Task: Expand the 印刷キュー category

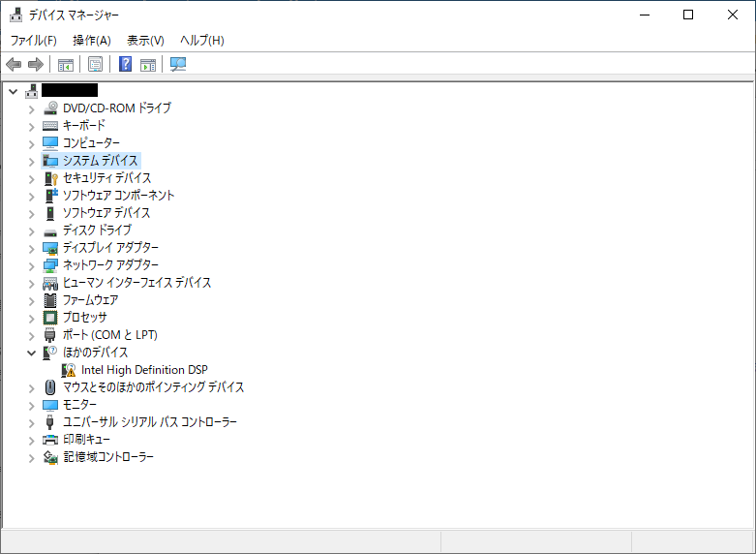Action: pyautogui.click(x=32, y=441)
